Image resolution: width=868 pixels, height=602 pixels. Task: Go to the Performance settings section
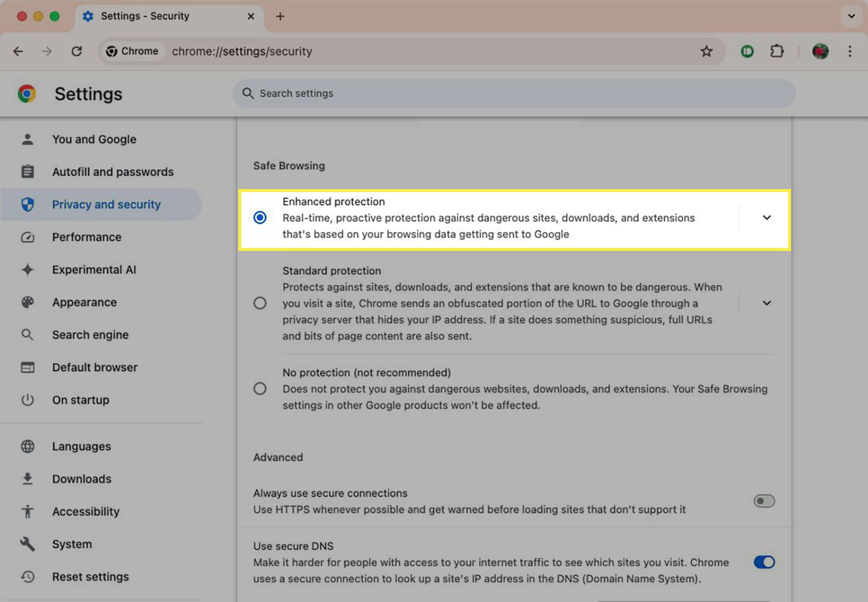tap(87, 237)
